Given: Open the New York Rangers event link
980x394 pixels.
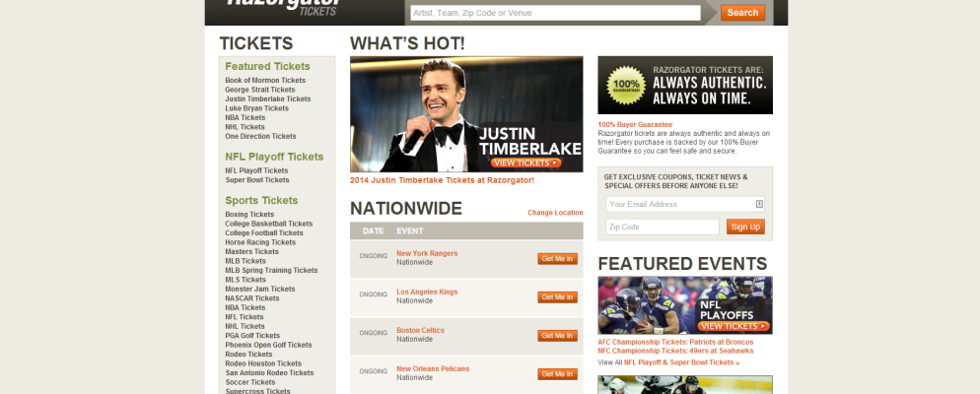Looking at the screenshot, I should [427, 253].
